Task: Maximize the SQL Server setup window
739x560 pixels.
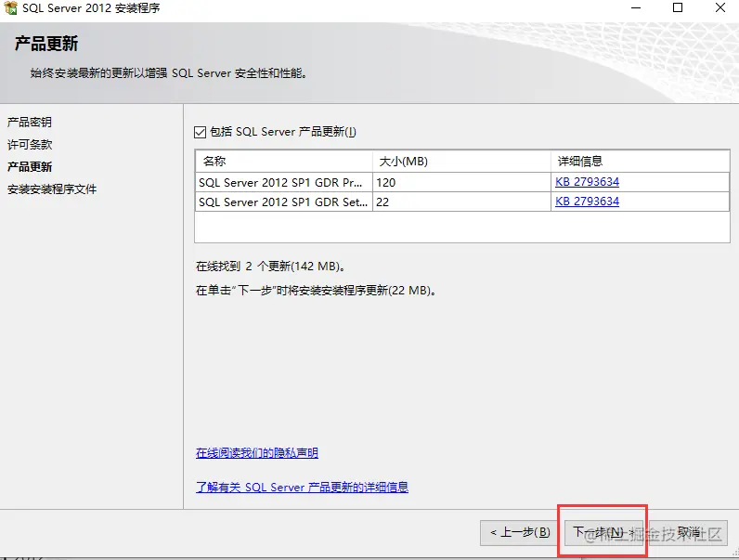Action: point(678,8)
